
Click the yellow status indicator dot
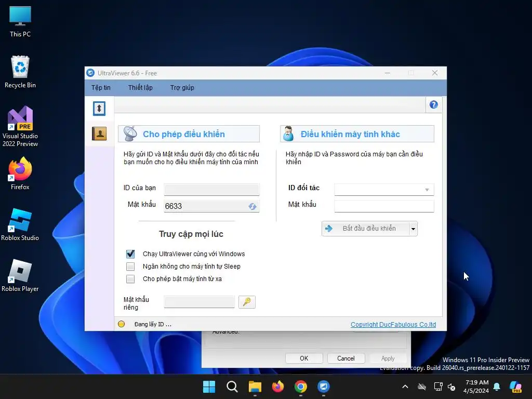pos(121,324)
